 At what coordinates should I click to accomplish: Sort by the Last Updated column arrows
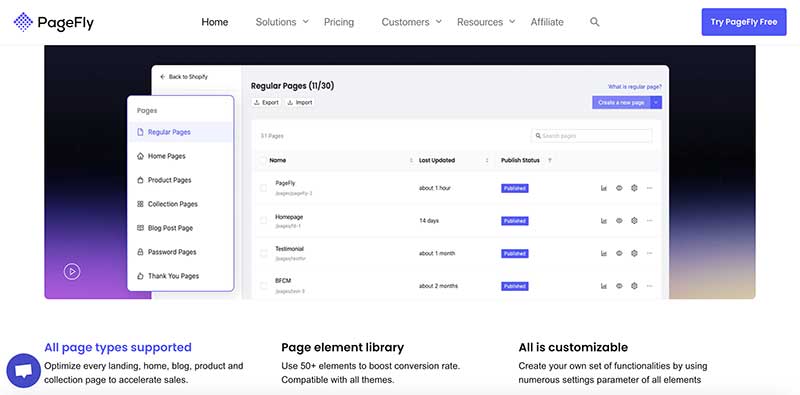(x=487, y=161)
